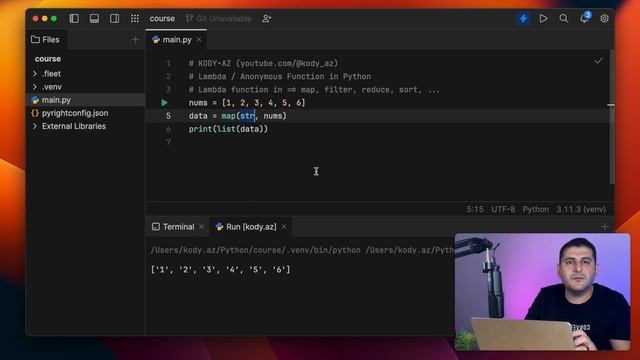Expand the .venv folder chevron
The width and height of the screenshot is (640, 360).
tap(35, 87)
